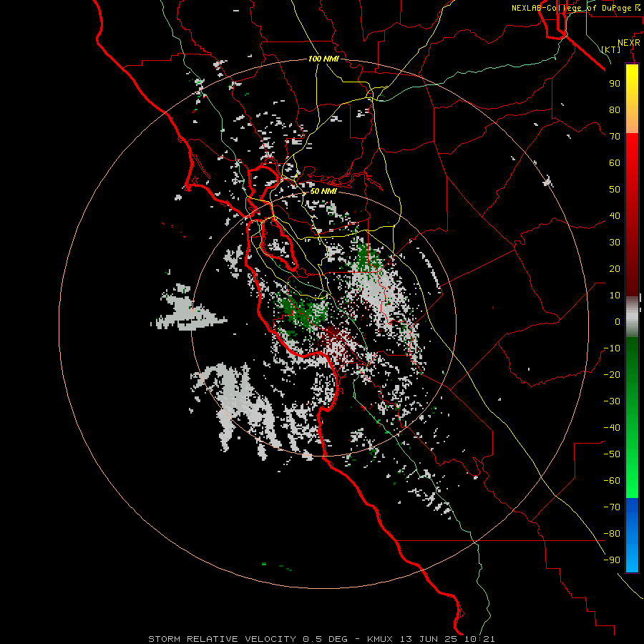Screen dimensions: 644x644
Task: Click the KMUX station identifier in the caption
Action: [379, 639]
